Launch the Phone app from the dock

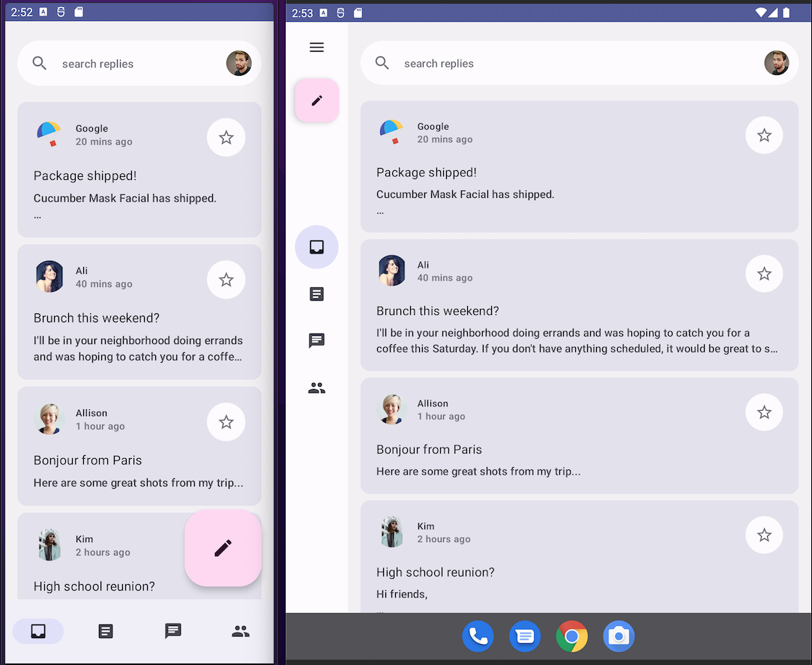(478, 637)
